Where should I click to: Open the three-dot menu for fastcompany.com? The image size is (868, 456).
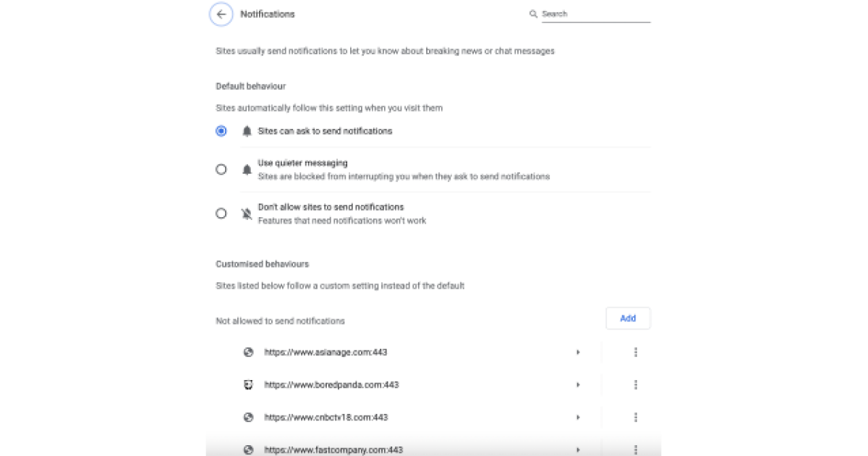(635, 449)
